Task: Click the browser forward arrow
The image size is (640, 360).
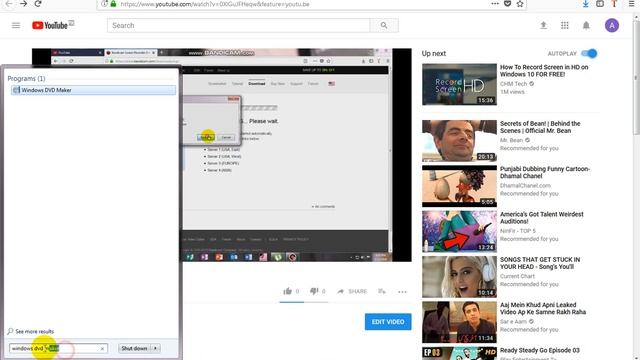Action: coord(23,4)
